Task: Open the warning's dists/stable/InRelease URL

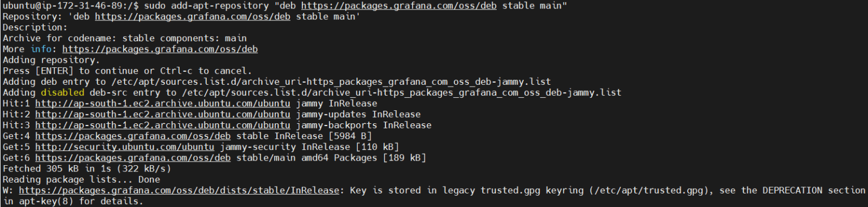Action: (179, 191)
